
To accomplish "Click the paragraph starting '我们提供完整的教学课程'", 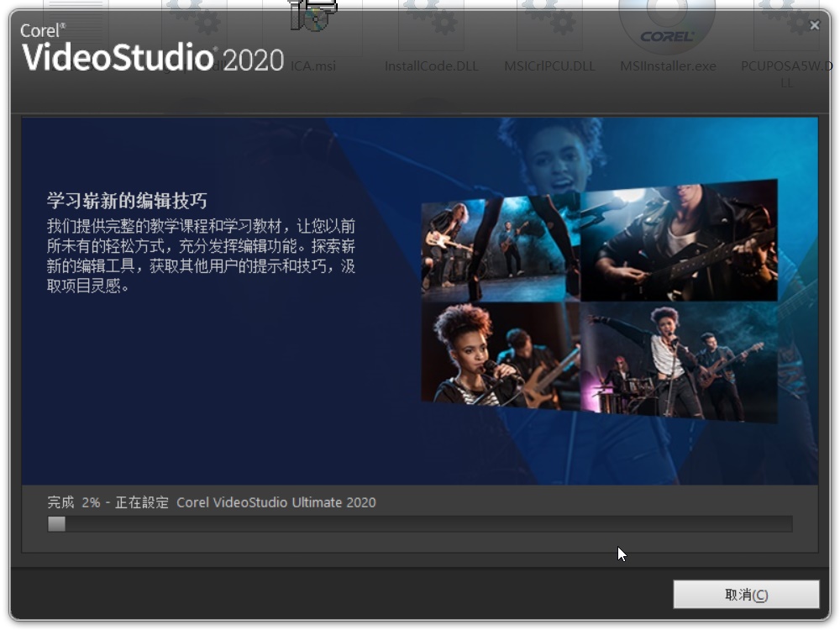I will 201,256.
